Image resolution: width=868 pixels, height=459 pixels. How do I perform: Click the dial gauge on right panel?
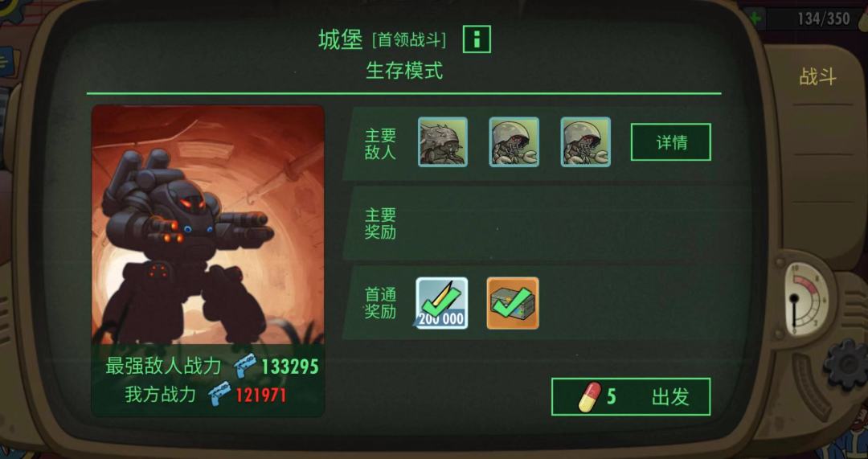point(805,299)
